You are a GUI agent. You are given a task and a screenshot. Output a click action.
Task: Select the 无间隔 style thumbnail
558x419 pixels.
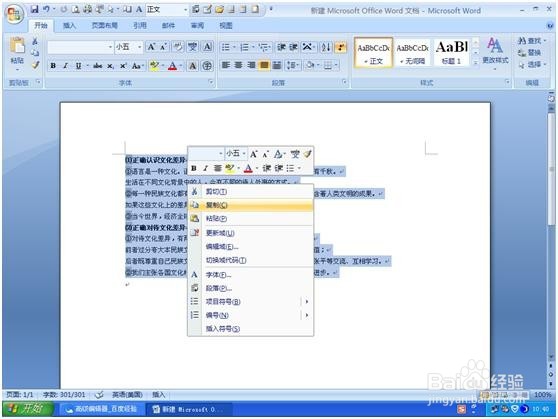[412, 53]
